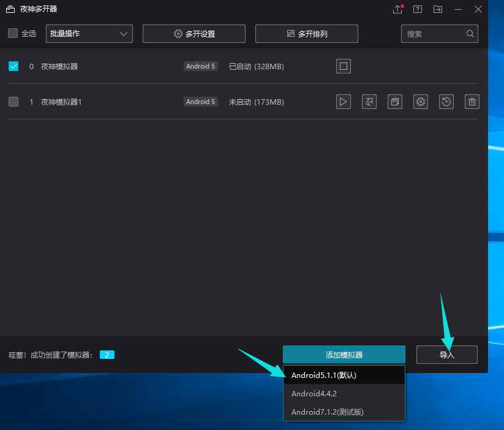Select Android7.1.2(测试版) option
The image size is (504, 430).
[x=344, y=412]
